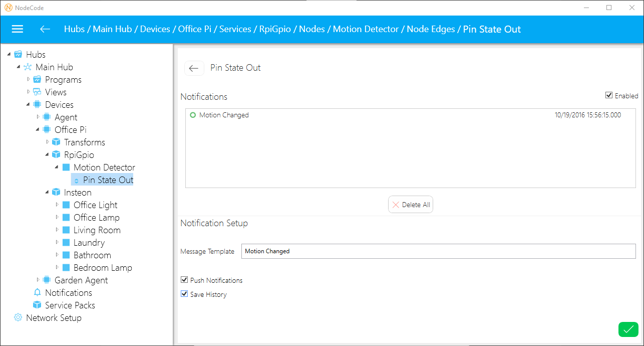Select the Service Packs label in the tree
Image resolution: width=644 pixels, height=346 pixels.
click(70, 305)
